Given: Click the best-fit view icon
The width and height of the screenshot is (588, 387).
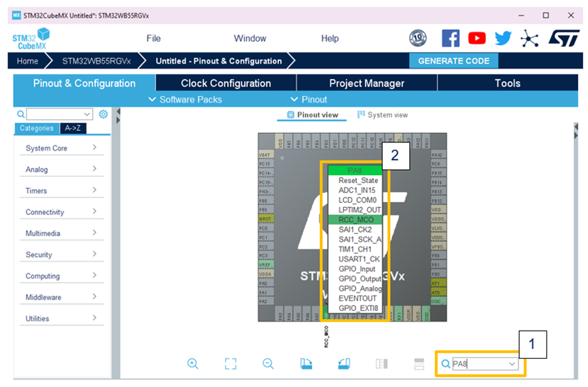Looking at the screenshot, I should coord(230,363).
